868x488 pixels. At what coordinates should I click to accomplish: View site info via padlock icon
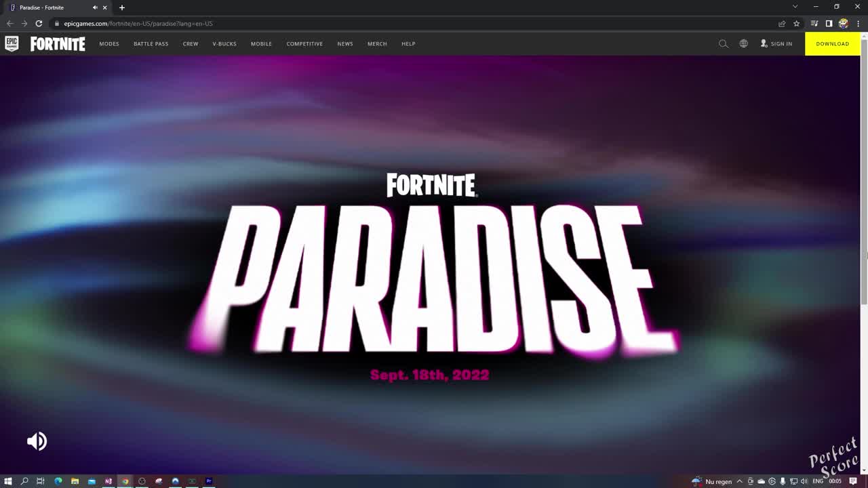pos(57,24)
